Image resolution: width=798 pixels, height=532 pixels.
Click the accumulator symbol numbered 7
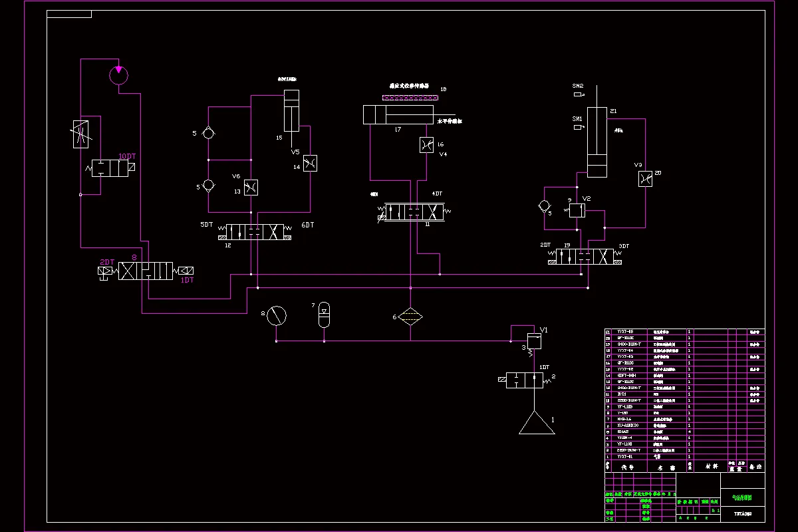(324, 315)
